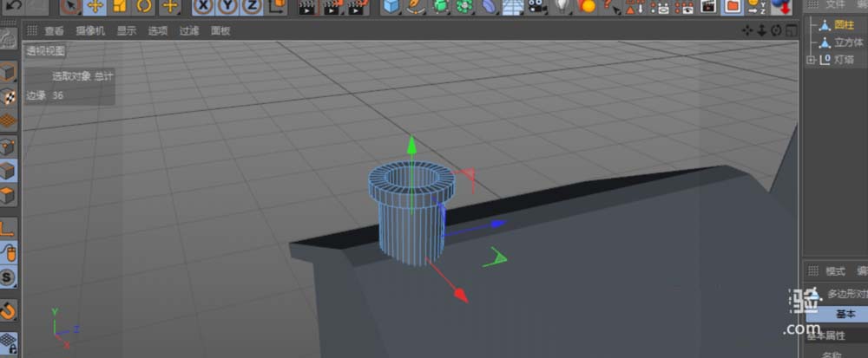Viewport: 868px width, 358px height.
Task: Open the 显示 viewport menu
Action: 126,31
